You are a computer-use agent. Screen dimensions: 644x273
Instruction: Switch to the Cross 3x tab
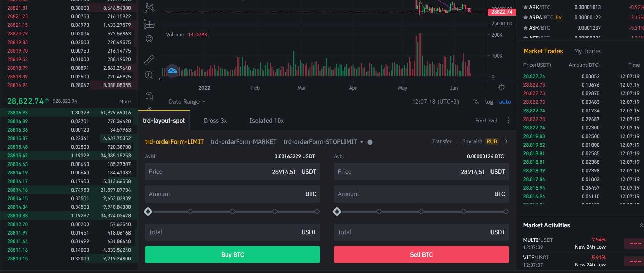point(215,121)
